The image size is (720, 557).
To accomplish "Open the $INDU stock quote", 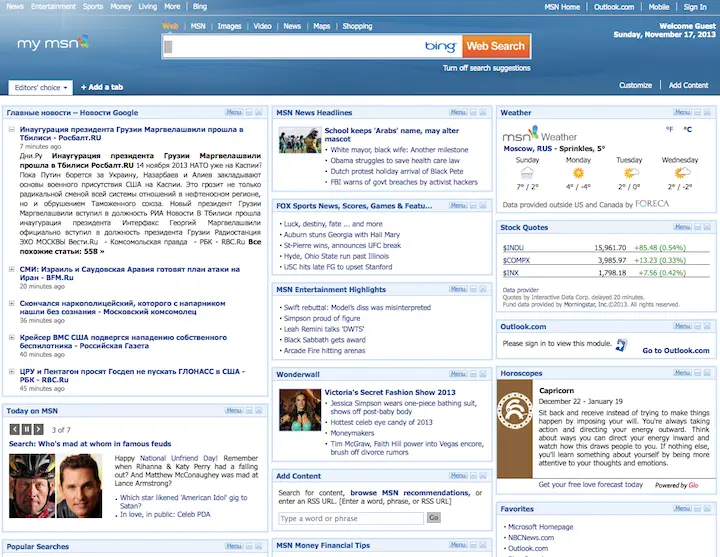I will (513, 248).
